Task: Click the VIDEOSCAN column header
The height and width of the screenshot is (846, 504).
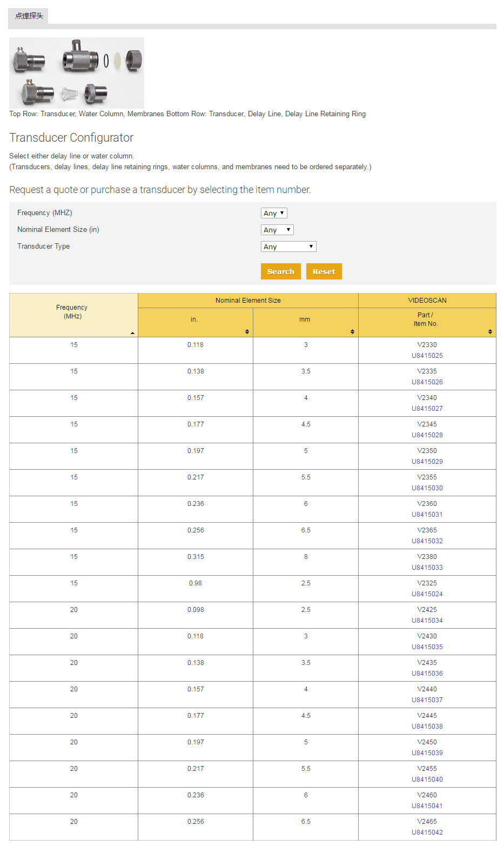Action: tap(427, 301)
